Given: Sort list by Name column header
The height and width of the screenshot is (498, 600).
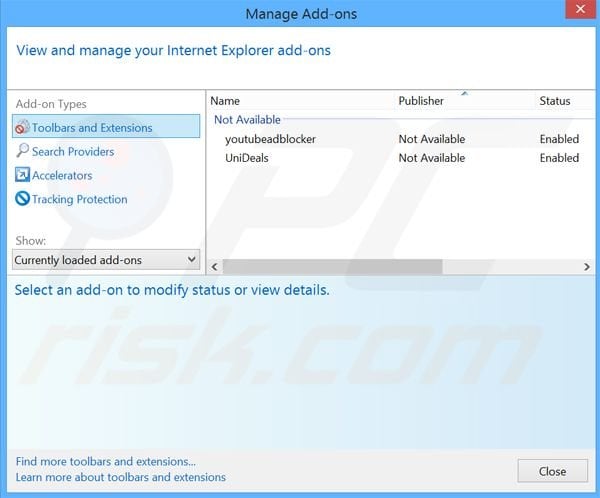Looking at the screenshot, I should [x=226, y=101].
